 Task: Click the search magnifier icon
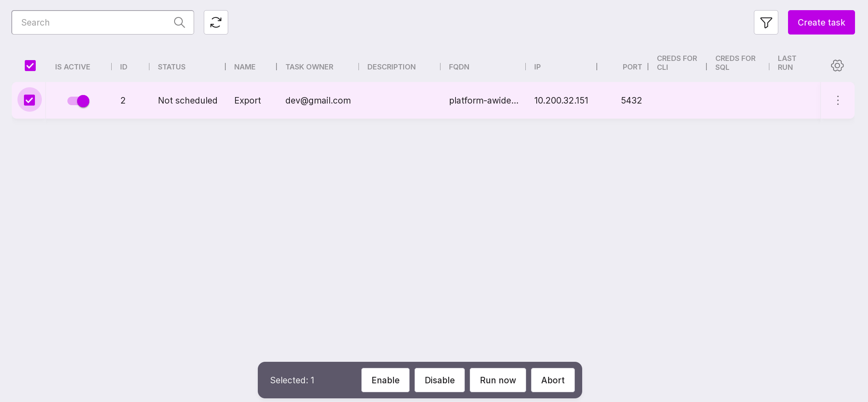coord(179,22)
